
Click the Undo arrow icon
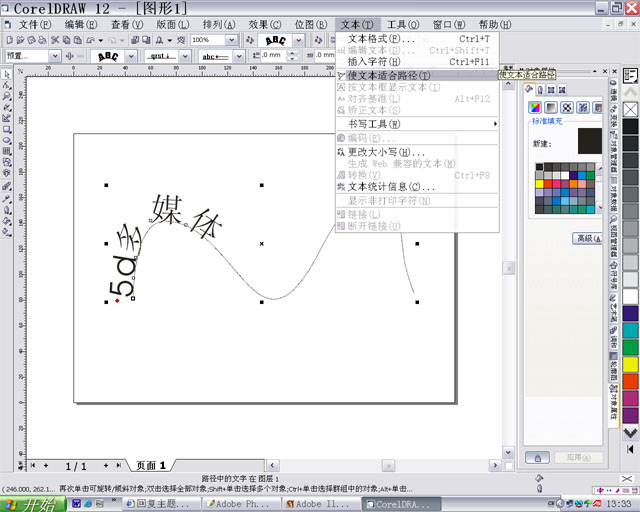pyautogui.click(x=91, y=40)
